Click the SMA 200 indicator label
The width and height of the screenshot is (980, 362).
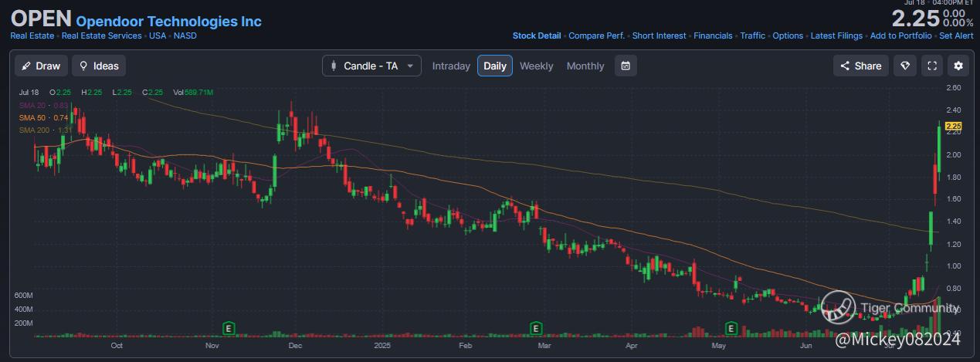coord(46,130)
